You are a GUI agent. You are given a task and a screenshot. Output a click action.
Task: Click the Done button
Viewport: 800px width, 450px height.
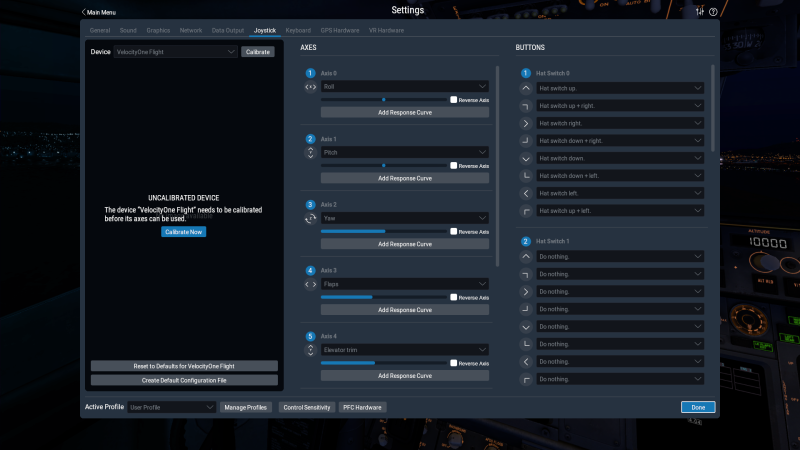[698, 407]
